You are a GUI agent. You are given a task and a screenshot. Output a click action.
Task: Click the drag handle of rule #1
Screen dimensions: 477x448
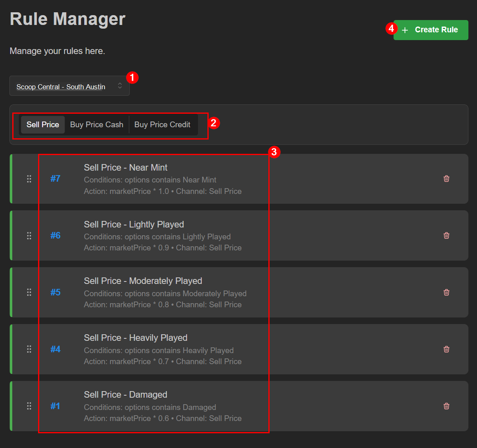[29, 406]
